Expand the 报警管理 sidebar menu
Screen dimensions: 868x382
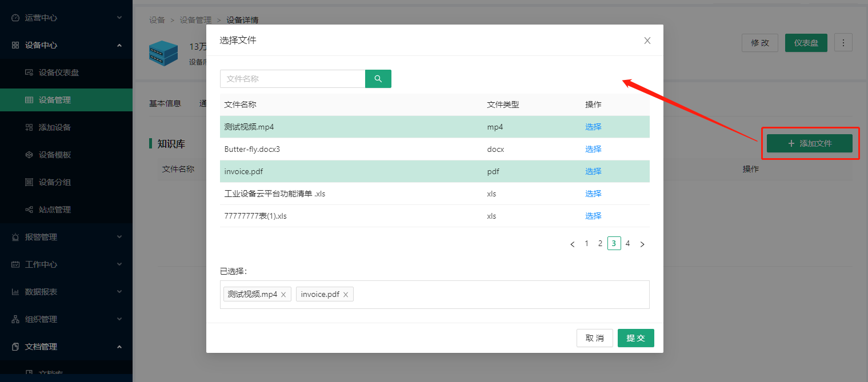pyautogui.click(x=66, y=237)
